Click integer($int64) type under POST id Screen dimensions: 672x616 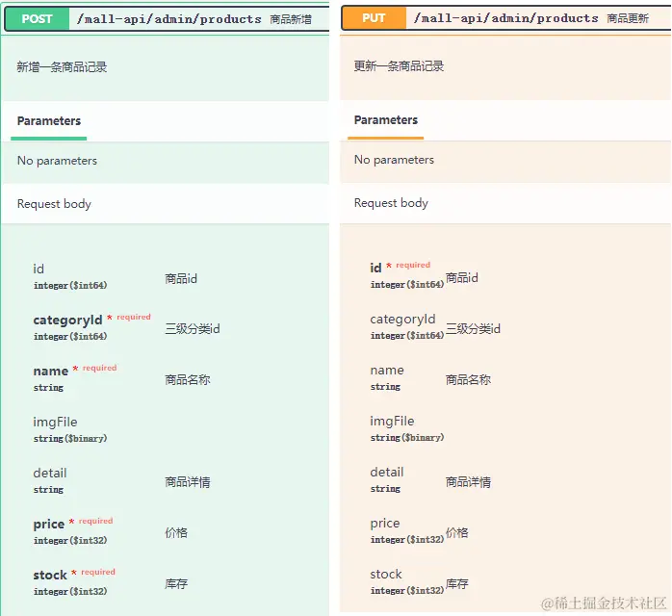click(70, 286)
